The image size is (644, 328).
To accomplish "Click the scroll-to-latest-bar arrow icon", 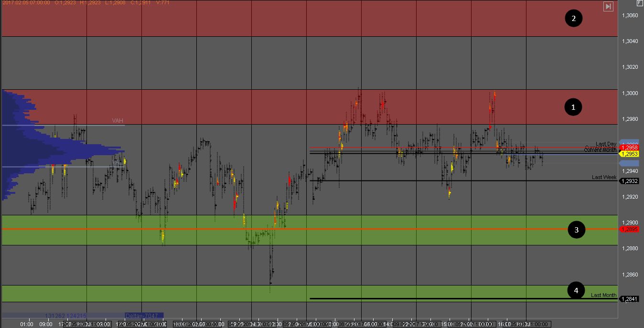I will point(608,6).
